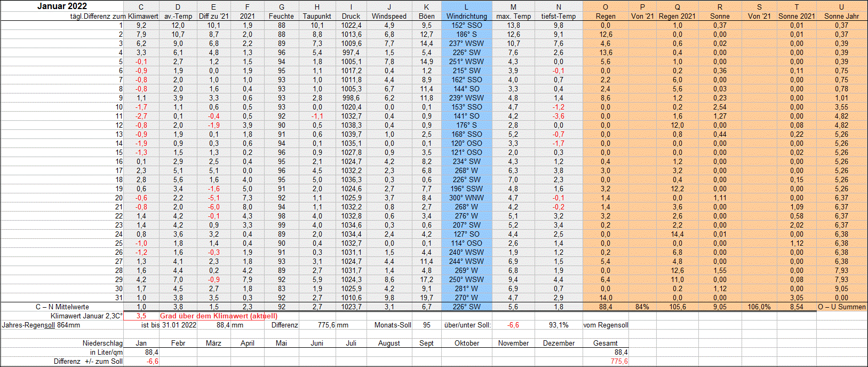Select the column L header
The height and width of the screenshot is (367, 868).
[466, 7]
